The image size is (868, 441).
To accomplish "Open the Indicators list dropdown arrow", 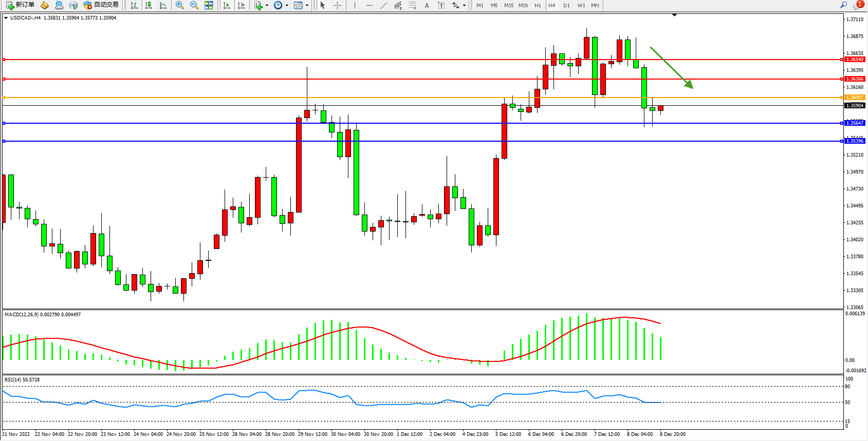I will coord(267,5).
